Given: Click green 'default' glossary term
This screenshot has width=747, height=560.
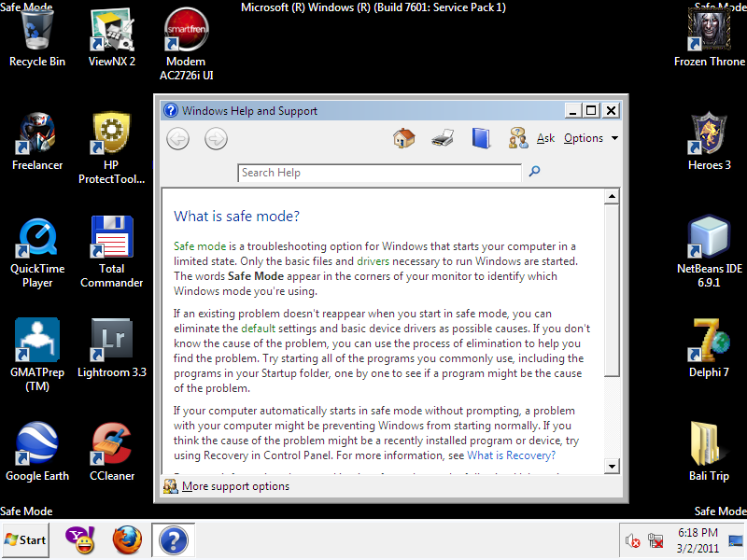Looking at the screenshot, I should tap(259, 329).
